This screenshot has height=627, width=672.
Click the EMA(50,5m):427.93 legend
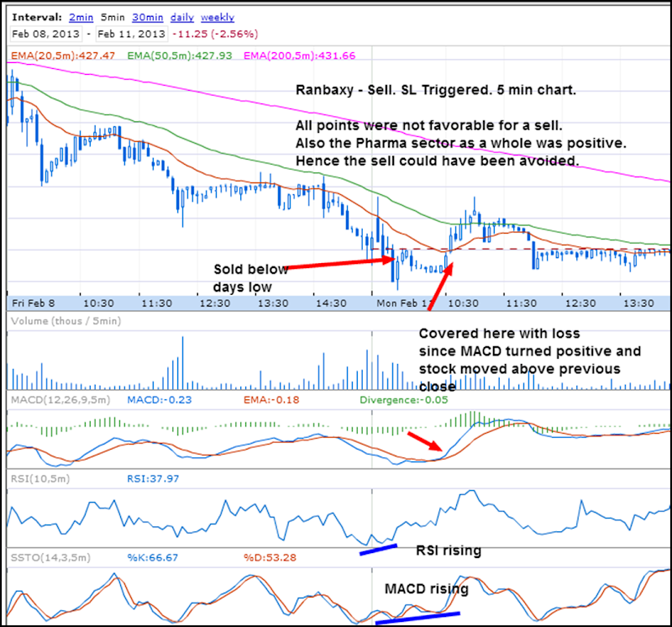pyautogui.click(x=180, y=55)
